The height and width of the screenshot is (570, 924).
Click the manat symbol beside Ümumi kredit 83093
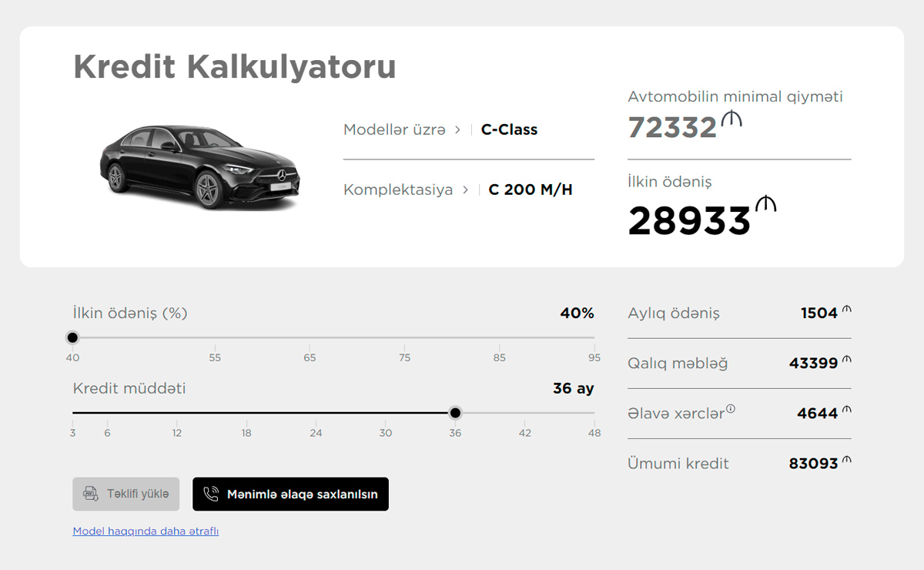point(847,460)
